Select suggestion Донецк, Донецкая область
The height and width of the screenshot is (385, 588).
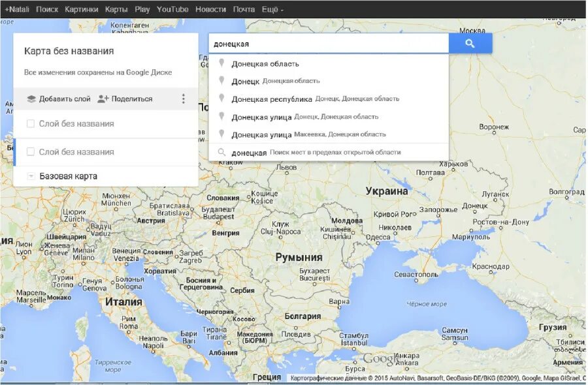(329, 82)
